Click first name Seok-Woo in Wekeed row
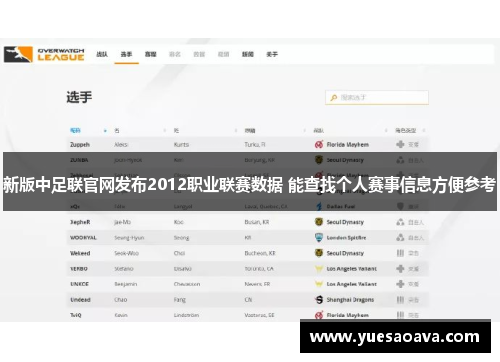This screenshot has height=362, width=500. pos(126,253)
